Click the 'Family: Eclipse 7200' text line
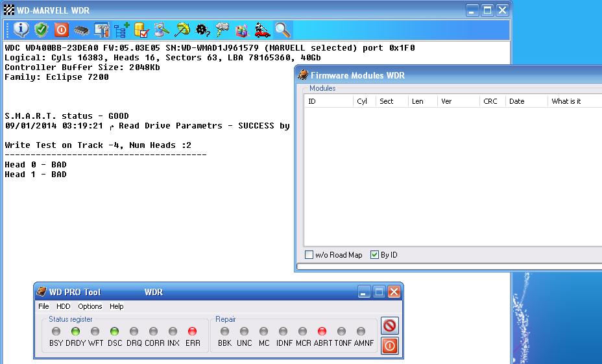Viewport: 602px width, 364px height. [x=57, y=77]
